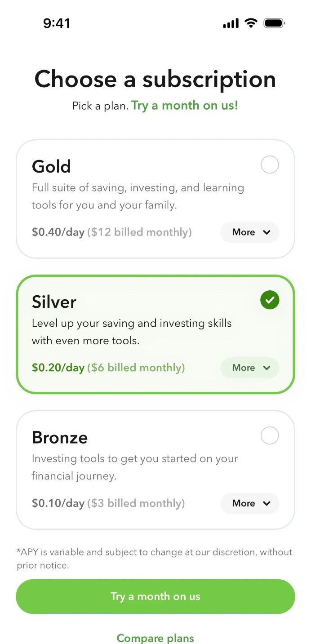Tap the Try a month on us! green text

click(185, 105)
